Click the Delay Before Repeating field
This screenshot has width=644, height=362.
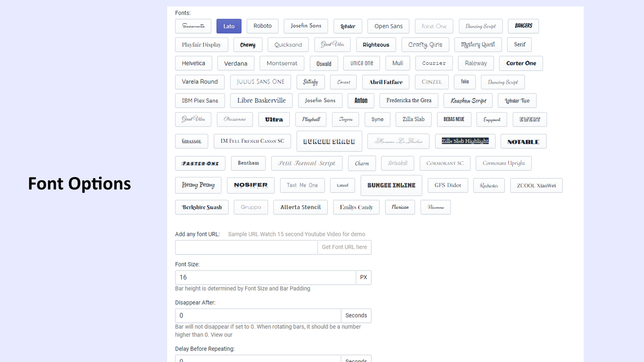tap(258, 359)
